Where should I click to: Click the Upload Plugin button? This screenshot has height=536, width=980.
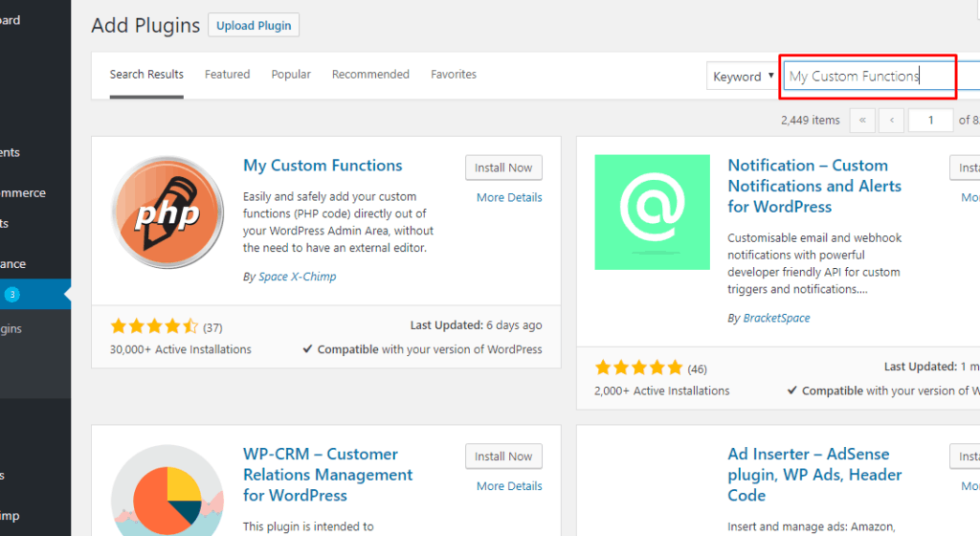tap(254, 26)
